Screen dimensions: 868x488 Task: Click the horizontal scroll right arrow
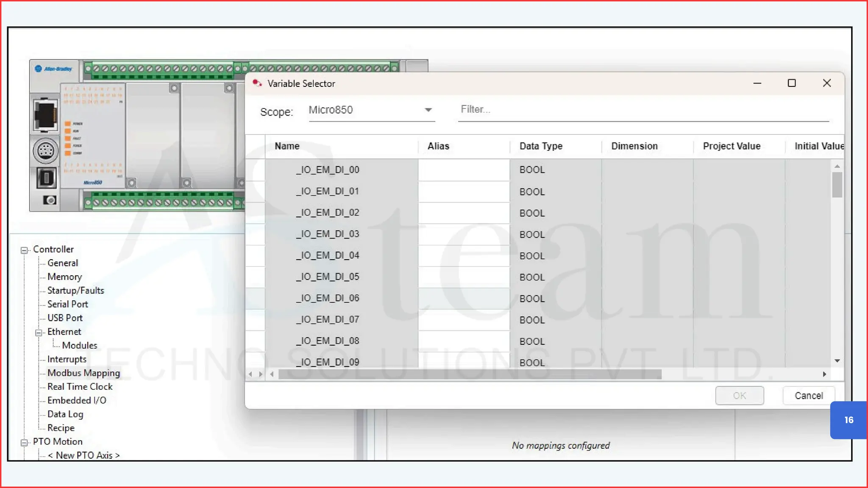824,374
